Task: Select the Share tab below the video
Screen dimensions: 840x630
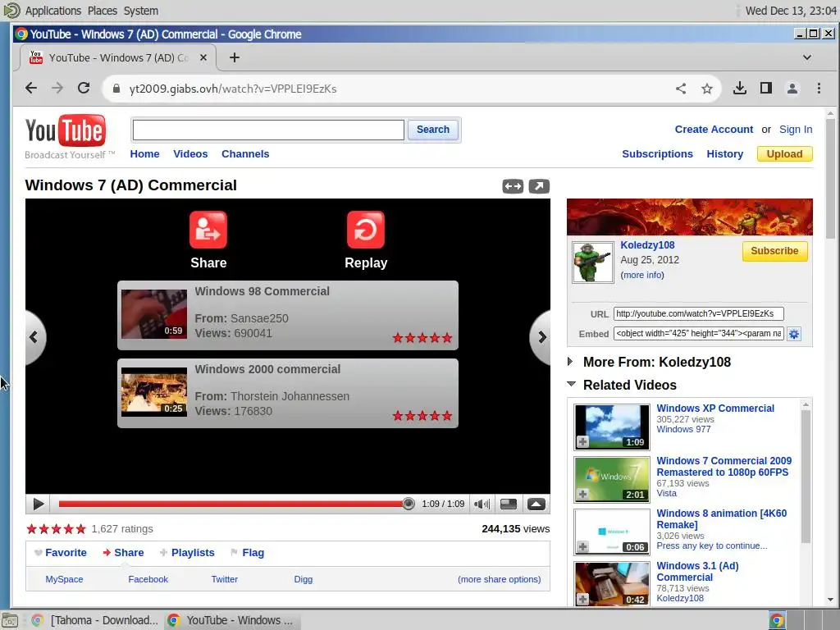Action: pos(123,552)
